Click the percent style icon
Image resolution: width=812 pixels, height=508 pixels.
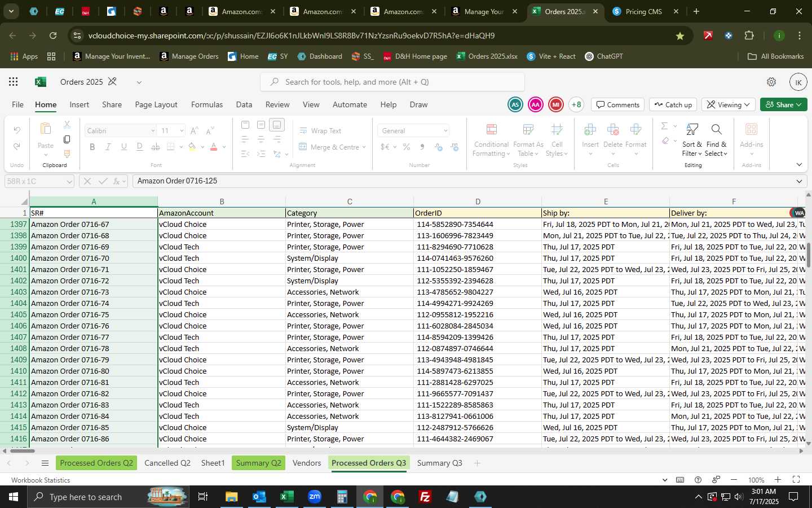coord(406,147)
